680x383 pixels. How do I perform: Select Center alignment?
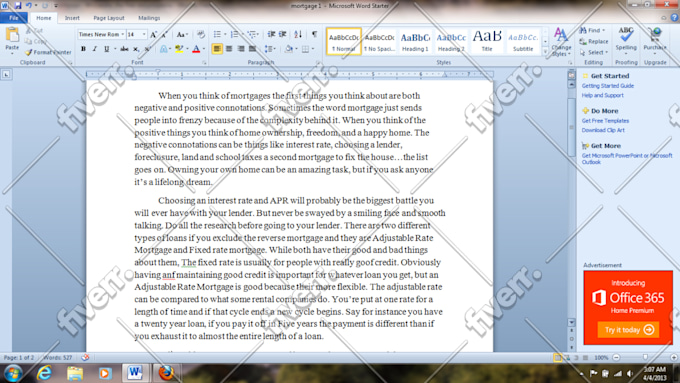(x=229, y=49)
